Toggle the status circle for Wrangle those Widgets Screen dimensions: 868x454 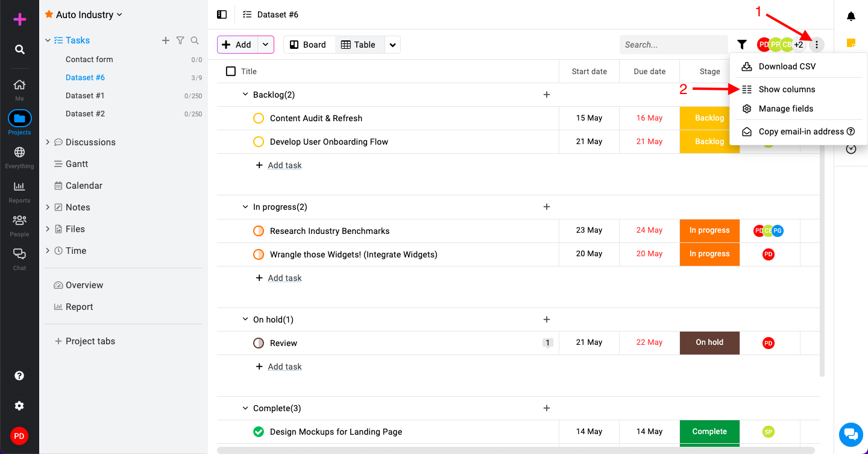tap(259, 254)
